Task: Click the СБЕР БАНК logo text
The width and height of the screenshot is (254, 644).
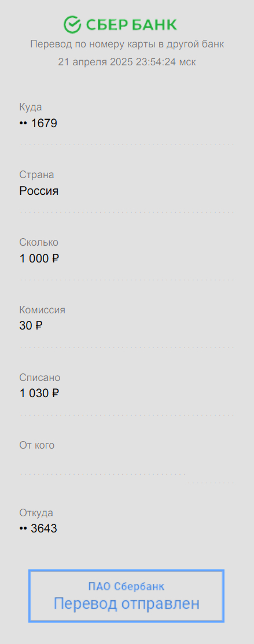Action: (131, 25)
